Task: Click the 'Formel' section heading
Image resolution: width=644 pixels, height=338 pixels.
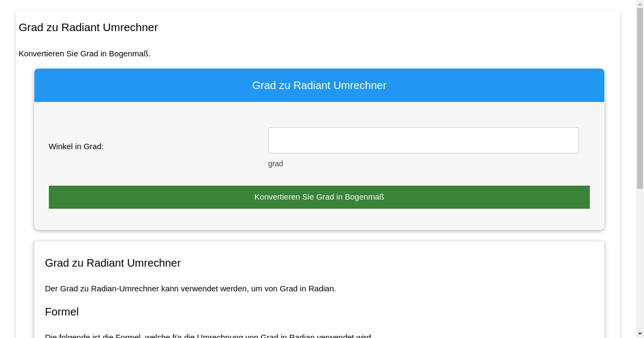Action: (62, 312)
